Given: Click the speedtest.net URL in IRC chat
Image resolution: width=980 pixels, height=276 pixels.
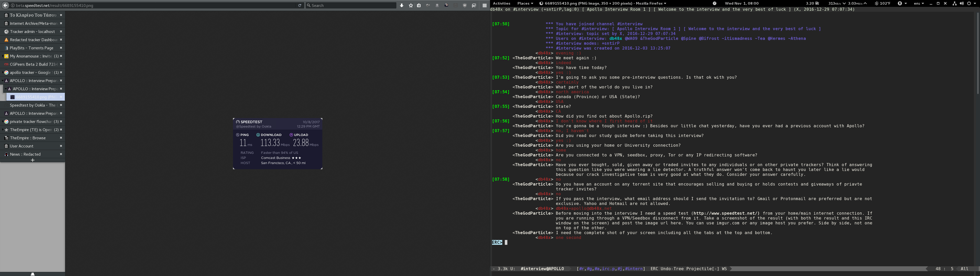Looking at the screenshot, I should click(726, 213).
